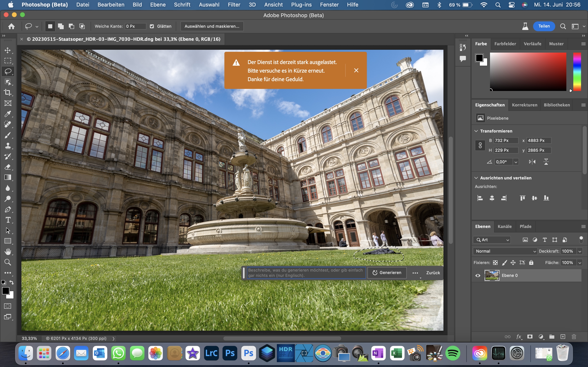Select the Eyedropper tool
Viewport: 588px width, 367px height.
[x=8, y=114]
